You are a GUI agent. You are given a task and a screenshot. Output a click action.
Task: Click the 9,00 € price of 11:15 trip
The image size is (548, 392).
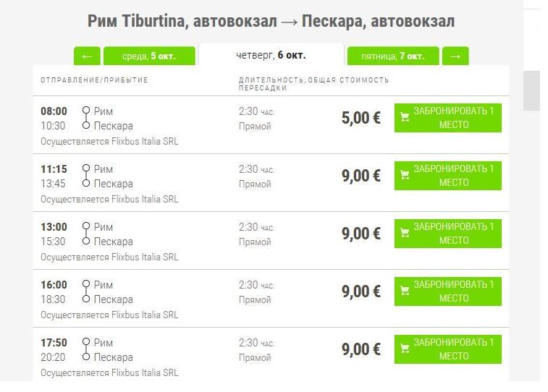click(x=361, y=176)
